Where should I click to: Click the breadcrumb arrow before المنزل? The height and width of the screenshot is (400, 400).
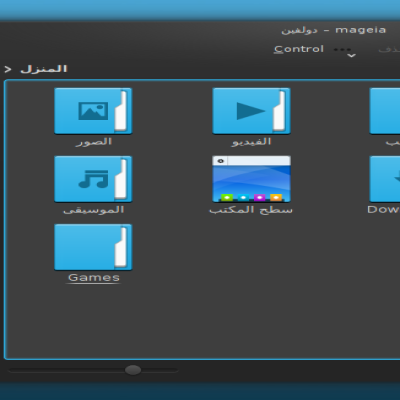point(8,69)
